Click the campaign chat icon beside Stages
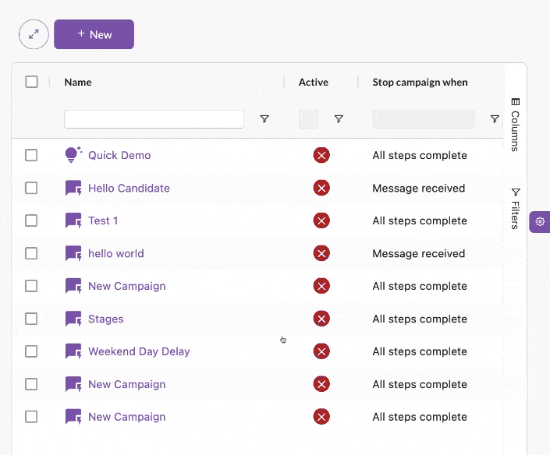This screenshot has width=550, height=455. click(x=73, y=319)
